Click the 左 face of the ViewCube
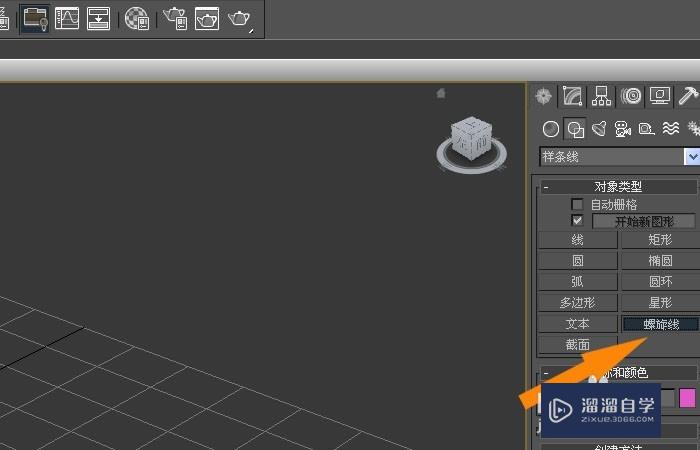The image size is (700, 450). [461, 142]
